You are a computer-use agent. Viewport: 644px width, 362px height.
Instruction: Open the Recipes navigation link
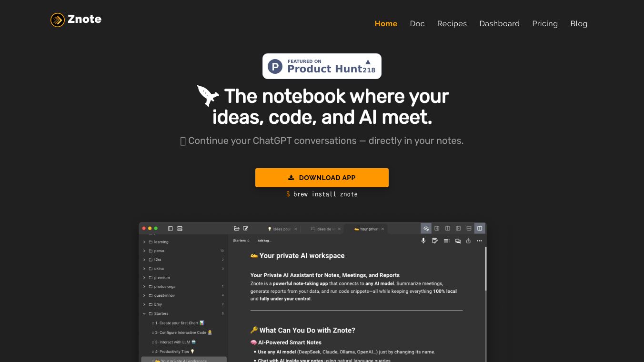452,24
